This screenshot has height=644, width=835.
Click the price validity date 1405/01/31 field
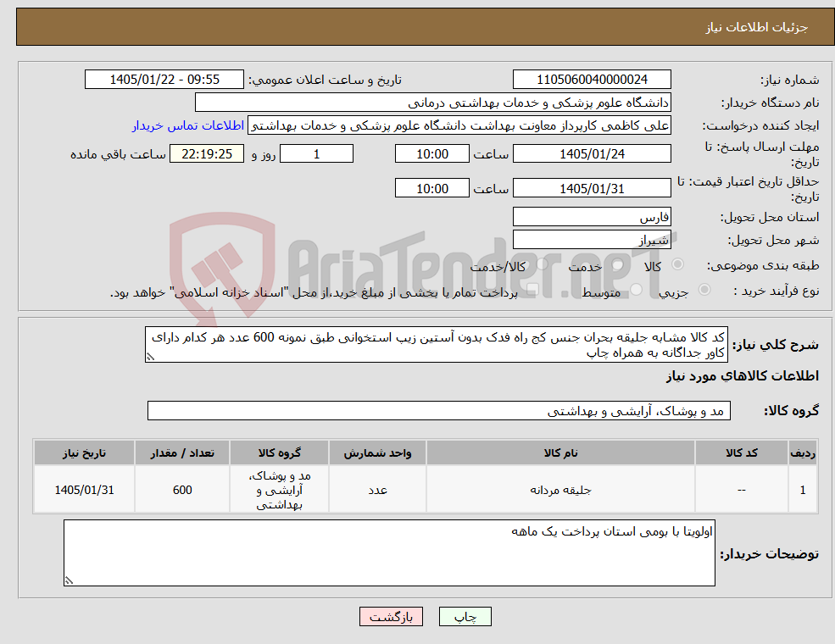[592, 188]
